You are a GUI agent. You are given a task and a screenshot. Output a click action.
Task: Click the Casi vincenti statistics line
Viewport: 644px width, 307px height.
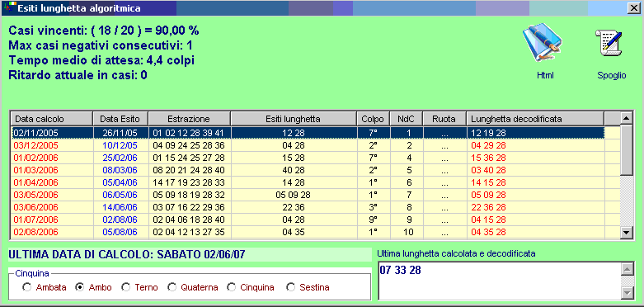coord(104,31)
